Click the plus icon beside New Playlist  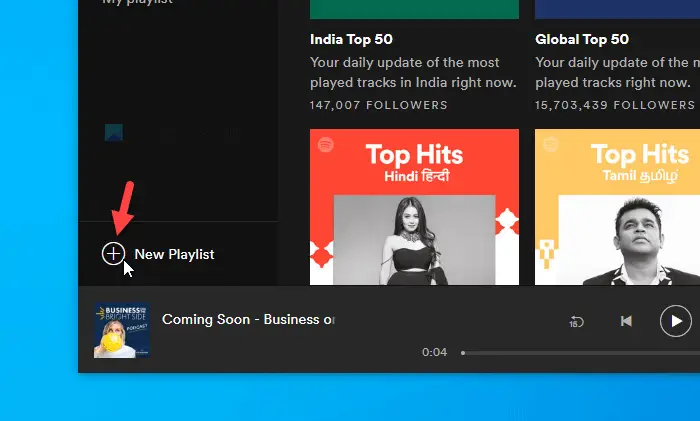[113, 254]
